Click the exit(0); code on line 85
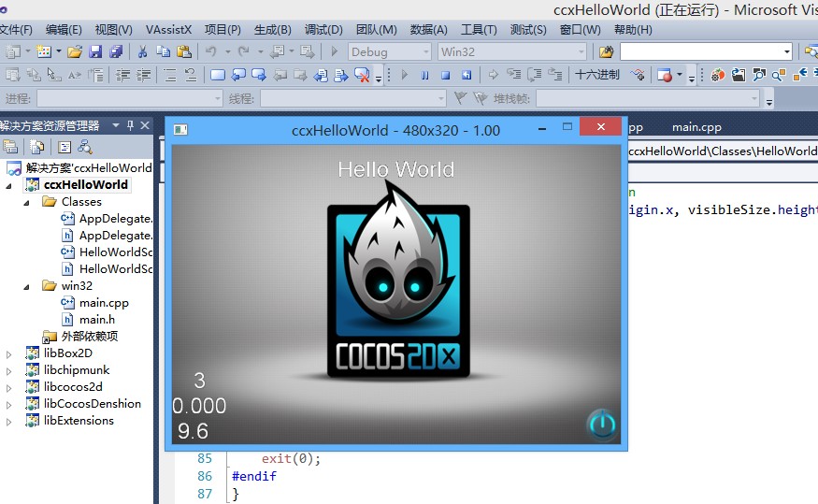 tap(291, 458)
